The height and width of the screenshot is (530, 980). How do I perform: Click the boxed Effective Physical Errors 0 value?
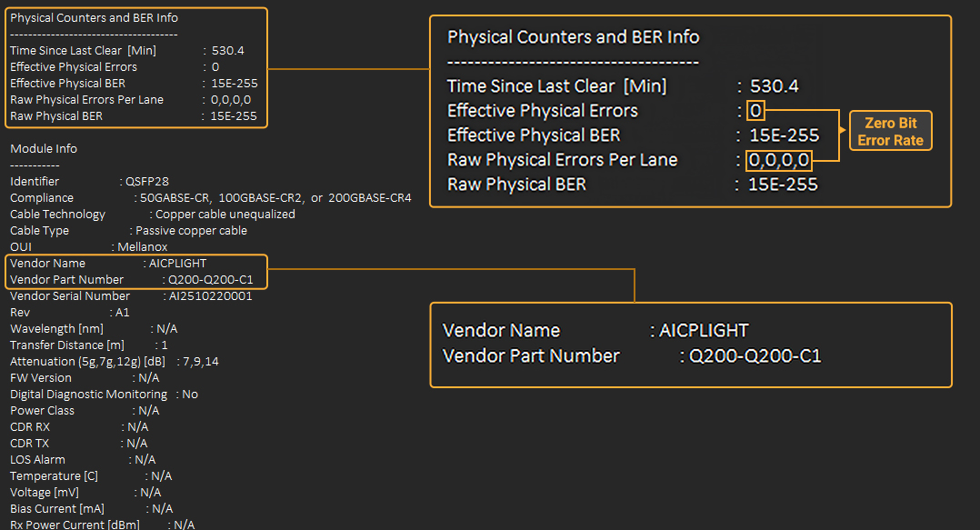point(755,111)
